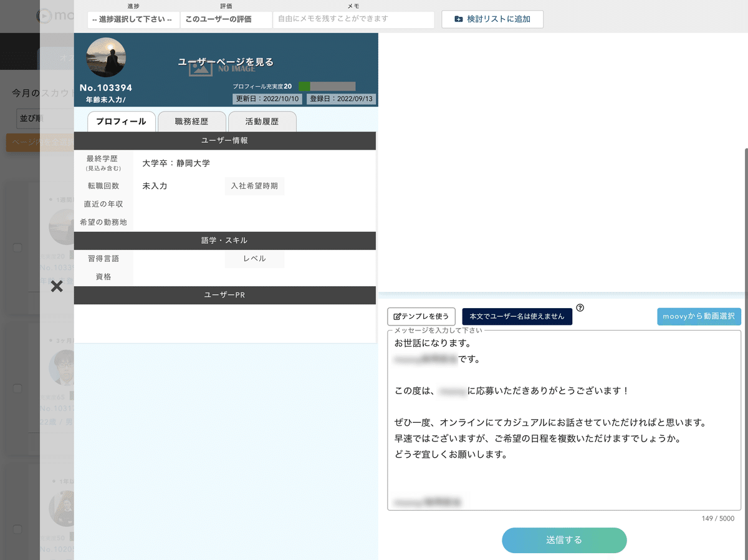Click the 入社希望時期 label
Screen dimensions: 748x560
click(254, 186)
